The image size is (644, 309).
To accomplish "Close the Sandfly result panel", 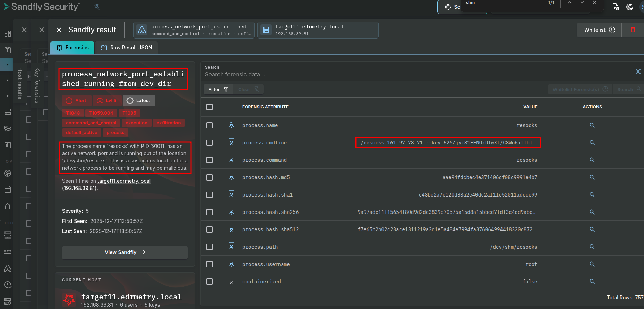I will point(59,30).
